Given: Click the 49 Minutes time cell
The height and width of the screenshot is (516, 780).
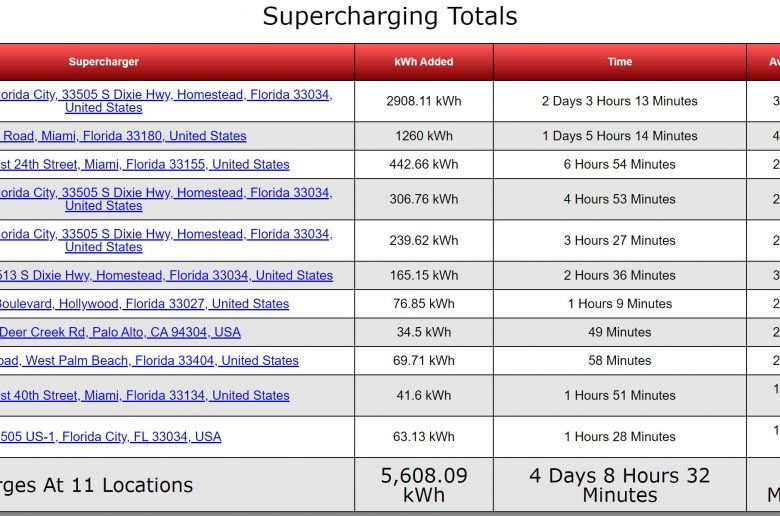Looking at the screenshot, I should coord(620,332).
